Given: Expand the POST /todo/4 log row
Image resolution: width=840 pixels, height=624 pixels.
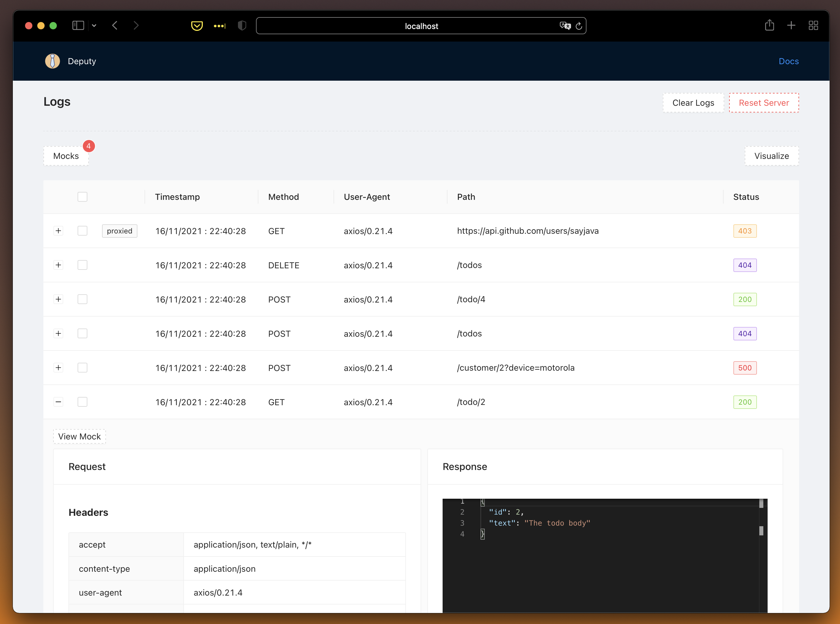Looking at the screenshot, I should click(58, 299).
